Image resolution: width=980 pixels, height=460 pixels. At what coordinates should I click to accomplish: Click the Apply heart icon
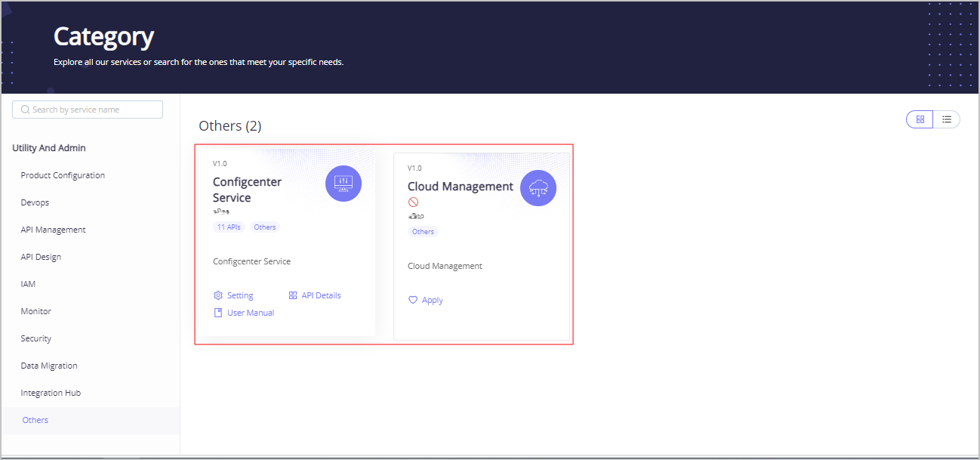(x=413, y=300)
